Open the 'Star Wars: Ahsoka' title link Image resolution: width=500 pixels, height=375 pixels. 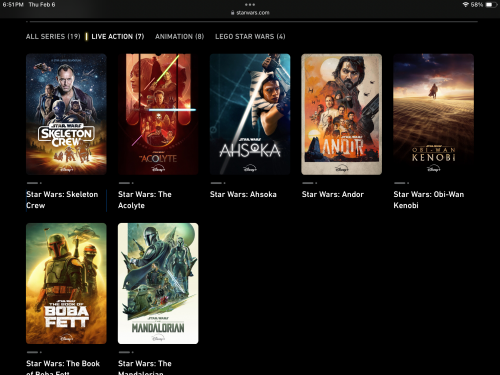pyautogui.click(x=243, y=194)
